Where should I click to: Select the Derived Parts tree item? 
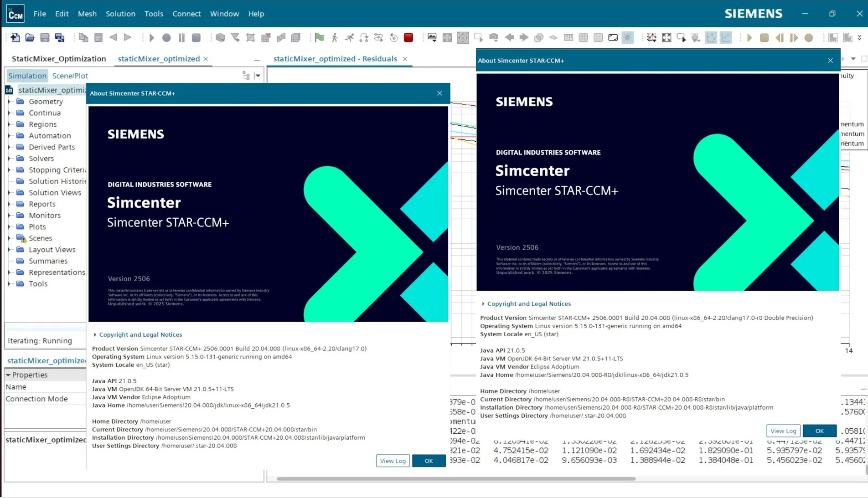pos(52,147)
